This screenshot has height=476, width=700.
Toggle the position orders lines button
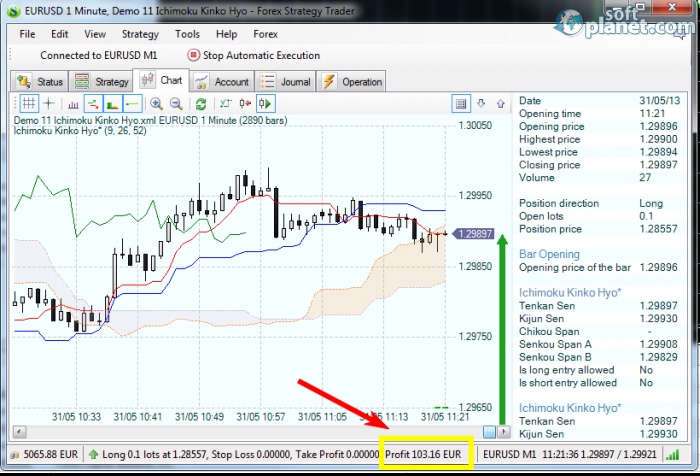93,104
